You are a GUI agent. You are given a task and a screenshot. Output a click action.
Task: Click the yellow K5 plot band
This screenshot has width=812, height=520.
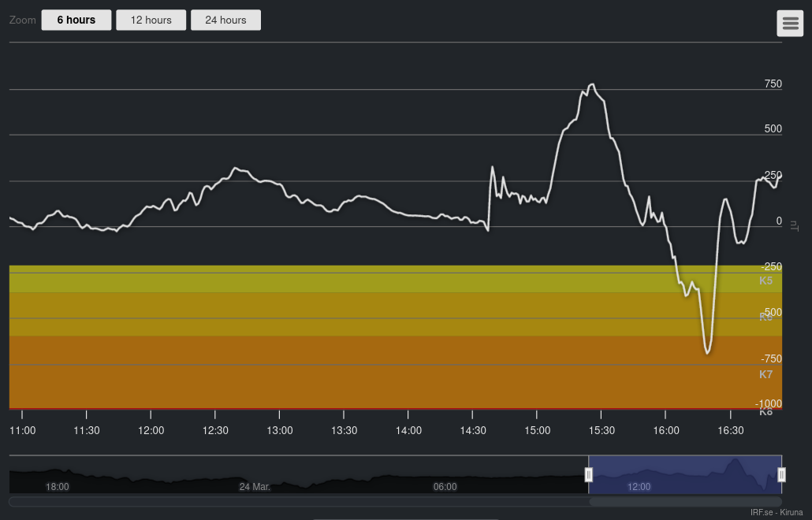tap(315, 280)
